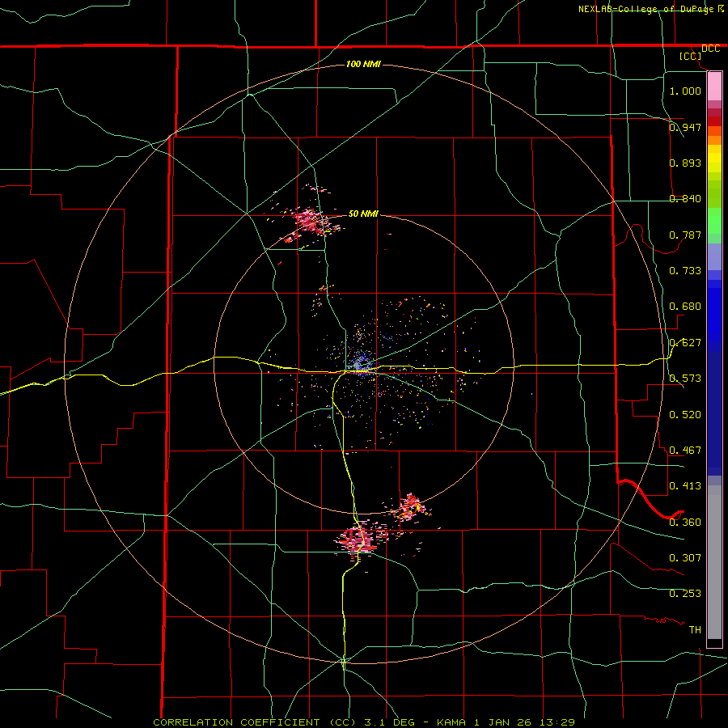Select the 0.840 legend value

pyautogui.click(x=685, y=199)
